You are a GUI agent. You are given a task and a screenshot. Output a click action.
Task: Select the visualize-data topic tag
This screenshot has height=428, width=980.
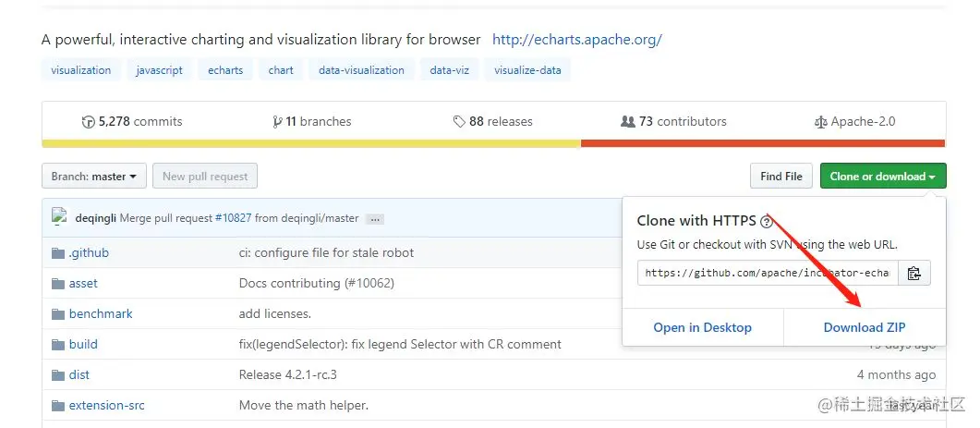pyautogui.click(x=527, y=70)
